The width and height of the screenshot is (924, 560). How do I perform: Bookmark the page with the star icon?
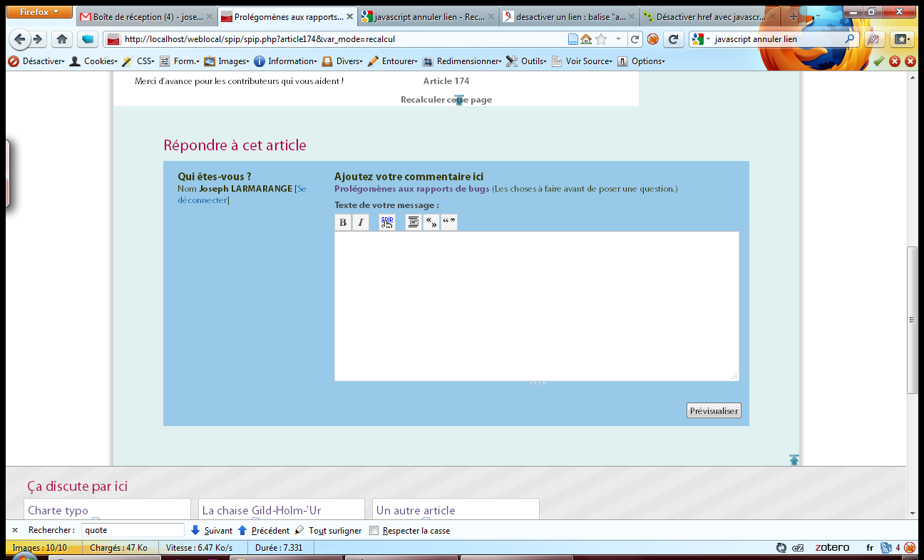point(600,39)
